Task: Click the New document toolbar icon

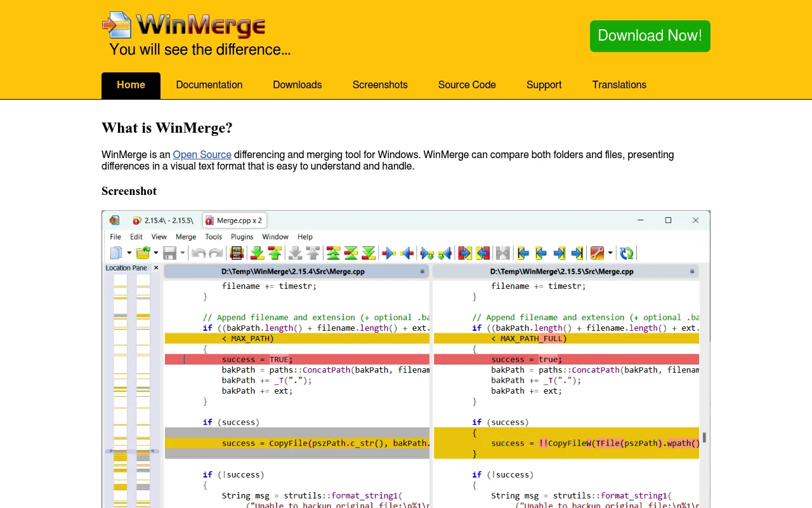Action: (x=116, y=253)
